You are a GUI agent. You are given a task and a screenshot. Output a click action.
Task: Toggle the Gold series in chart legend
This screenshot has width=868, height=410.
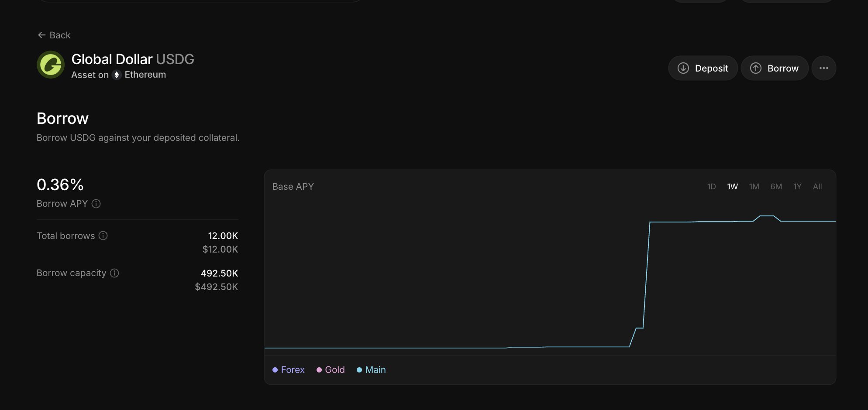pyautogui.click(x=331, y=370)
